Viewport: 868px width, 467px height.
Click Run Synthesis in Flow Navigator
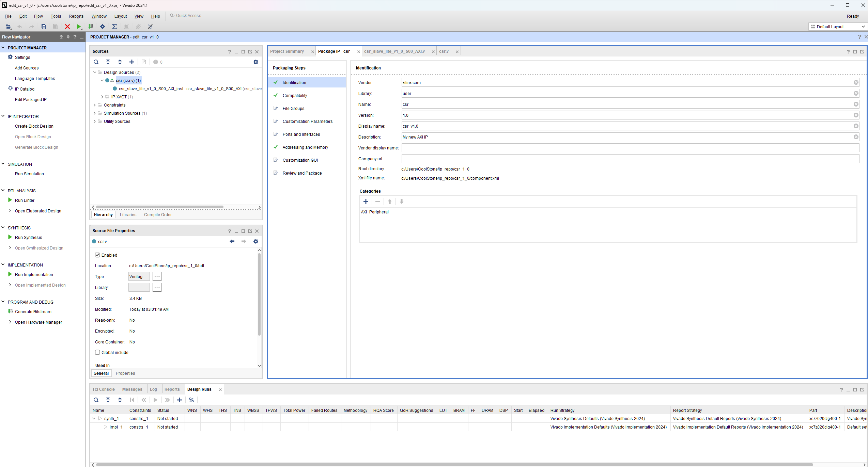point(29,237)
